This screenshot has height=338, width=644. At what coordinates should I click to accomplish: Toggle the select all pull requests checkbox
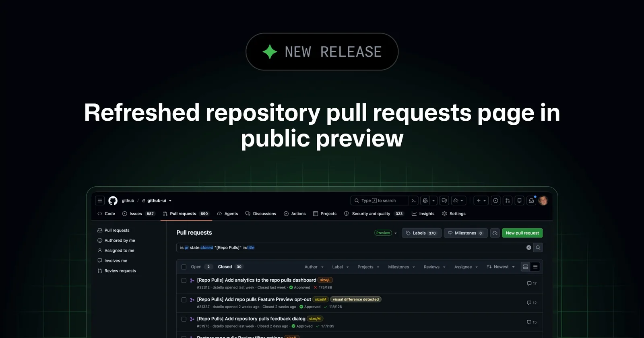tap(184, 267)
